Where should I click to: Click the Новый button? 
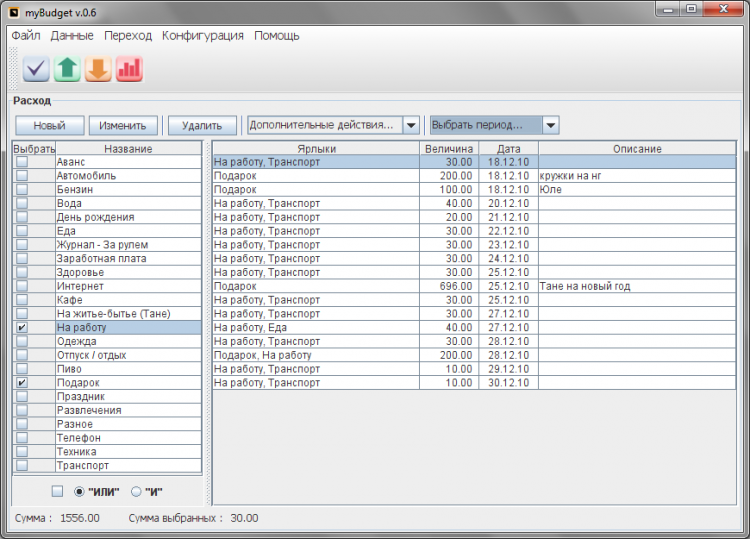[x=50, y=126]
